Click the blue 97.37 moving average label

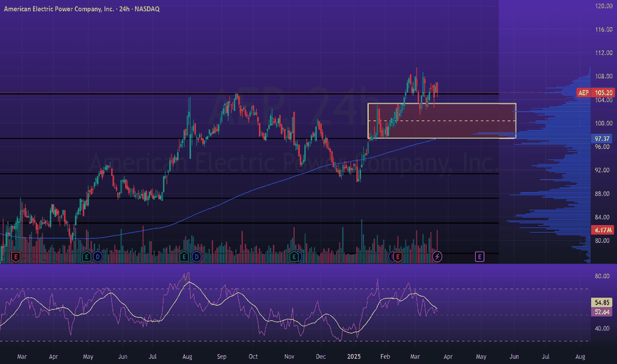(602, 139)
